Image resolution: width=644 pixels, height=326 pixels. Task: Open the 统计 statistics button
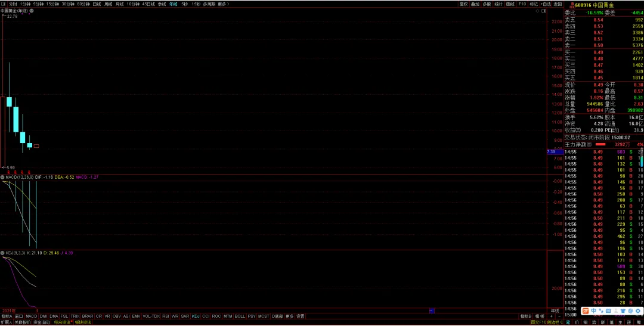(x=499, y=4)
